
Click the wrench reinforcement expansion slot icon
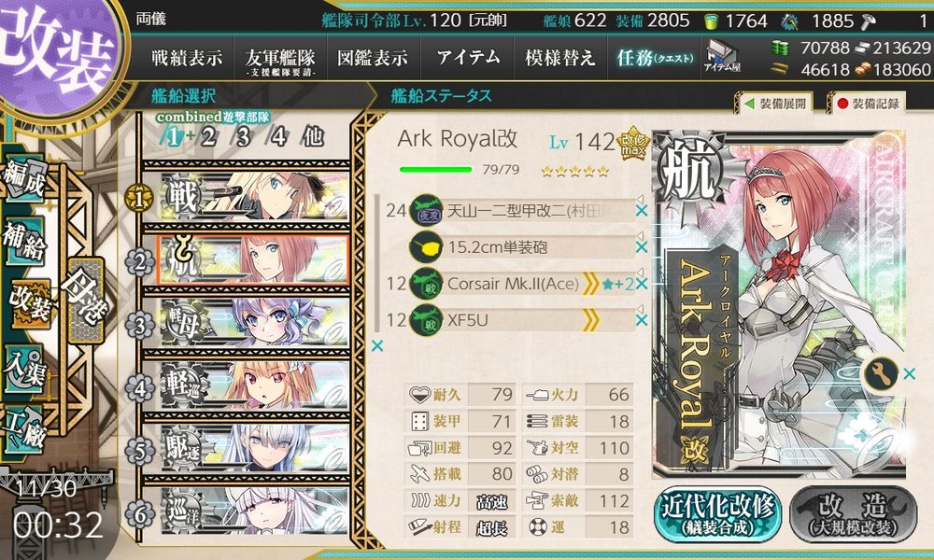pos(881,374)
